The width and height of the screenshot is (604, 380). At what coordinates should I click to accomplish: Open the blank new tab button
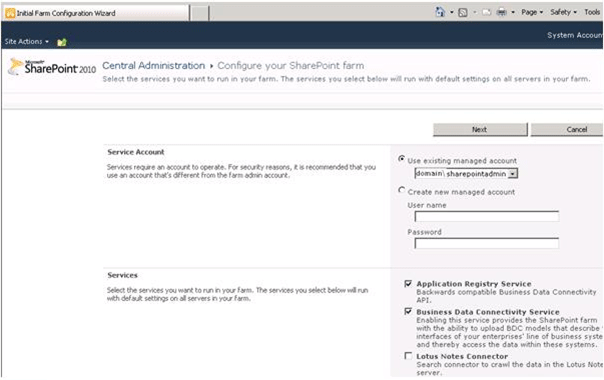[x=200, y=13]
